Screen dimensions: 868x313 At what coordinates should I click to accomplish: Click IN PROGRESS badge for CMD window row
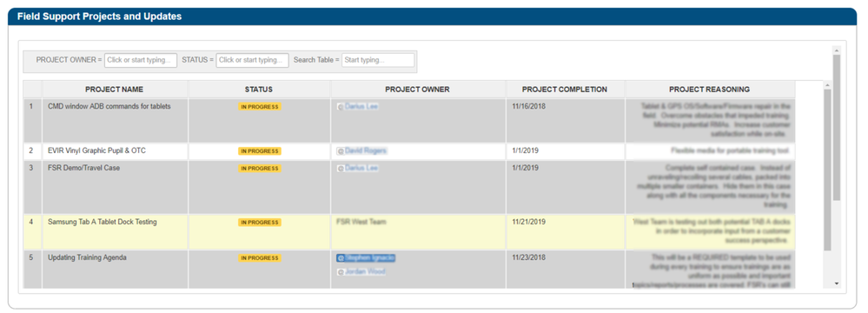[x=260, y=106]
